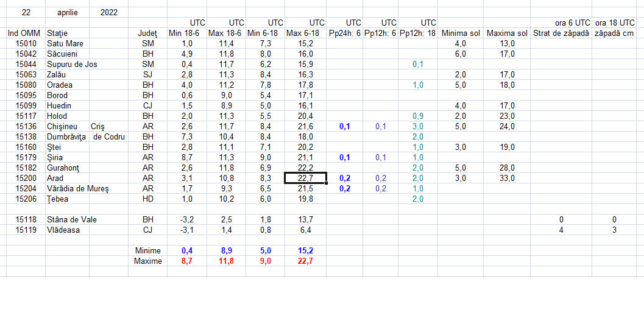
Task: Click the Pp12h: 18 header cell
Action: click(x=418, y=34)
